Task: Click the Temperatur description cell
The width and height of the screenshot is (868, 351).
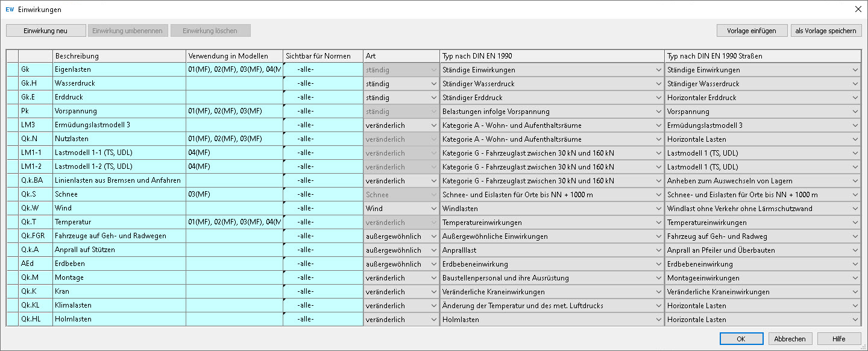Action: (x=119, y=223)
